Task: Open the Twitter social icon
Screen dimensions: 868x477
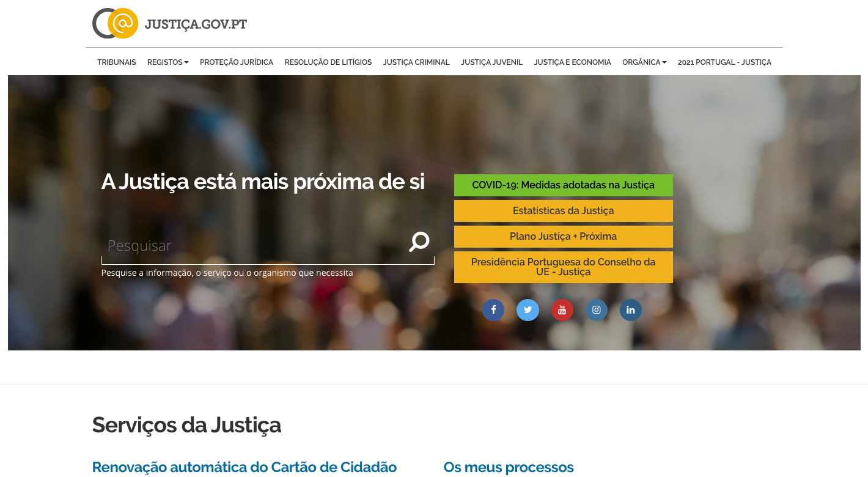Action: (x=528, y=310)
